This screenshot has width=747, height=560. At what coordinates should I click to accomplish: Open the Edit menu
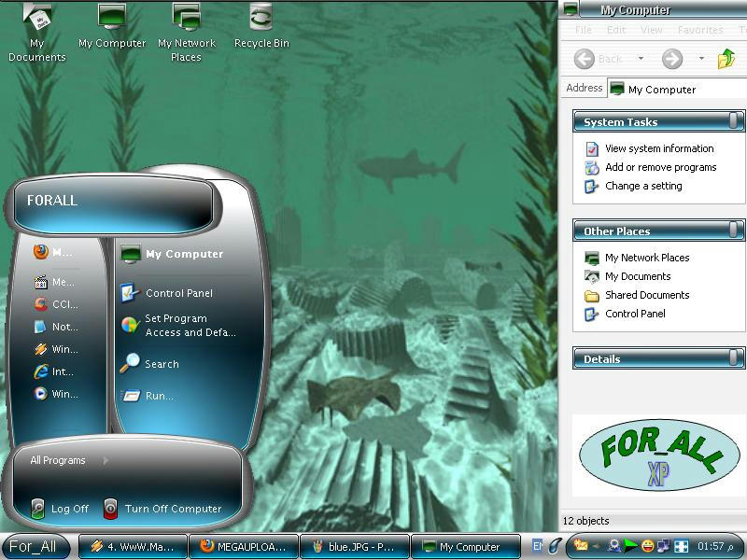pyautogui.click(x=616, y=30)
